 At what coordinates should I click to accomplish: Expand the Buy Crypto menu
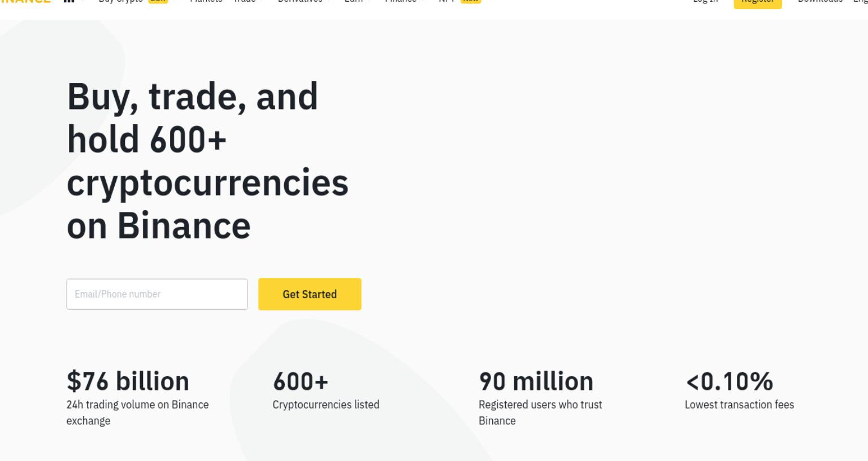tap(121, 2)
